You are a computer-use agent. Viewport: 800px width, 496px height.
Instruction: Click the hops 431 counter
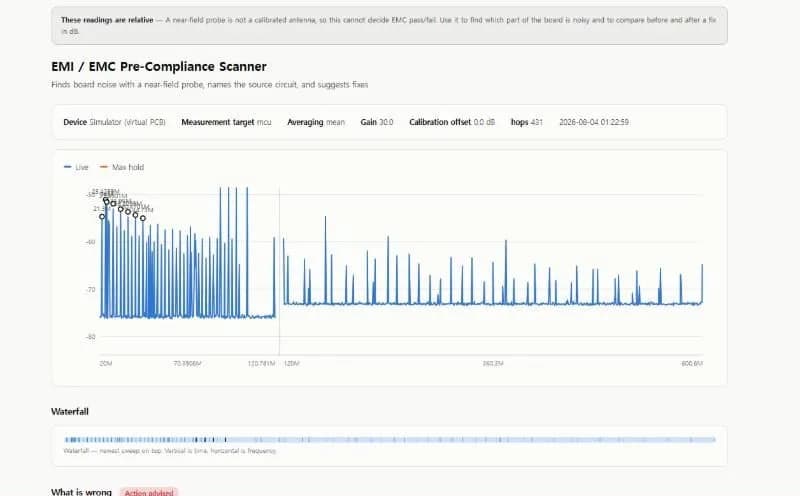[527, 122]
